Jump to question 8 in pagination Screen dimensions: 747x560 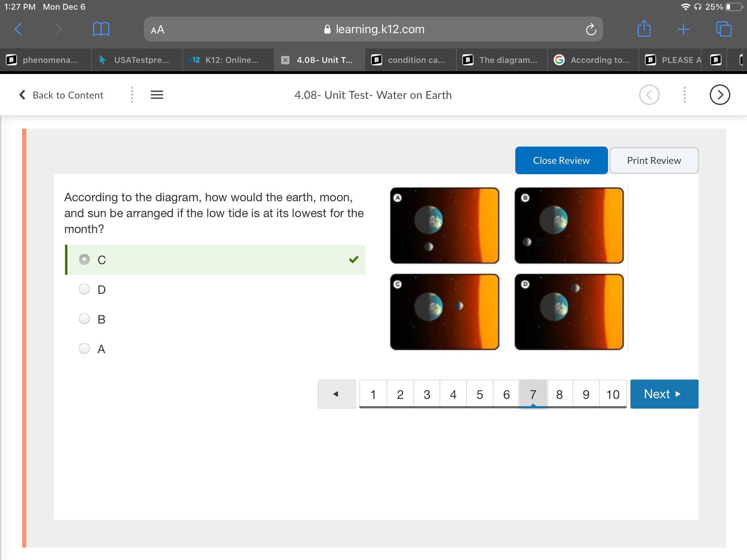pyautogui.click(x=559, y=394)
